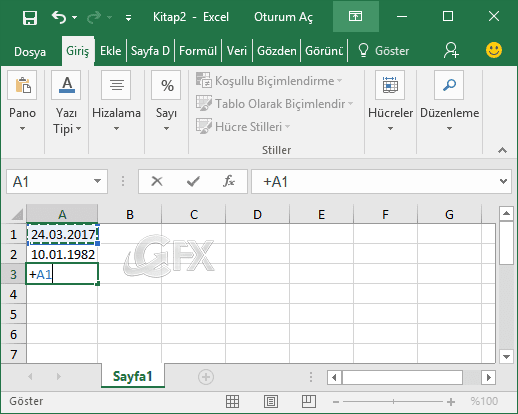The width and height of the screenshot is (518, 414).
Task: Switch to Page Break Preview icon
Action: pyautogui.click(x=309, y=401)
